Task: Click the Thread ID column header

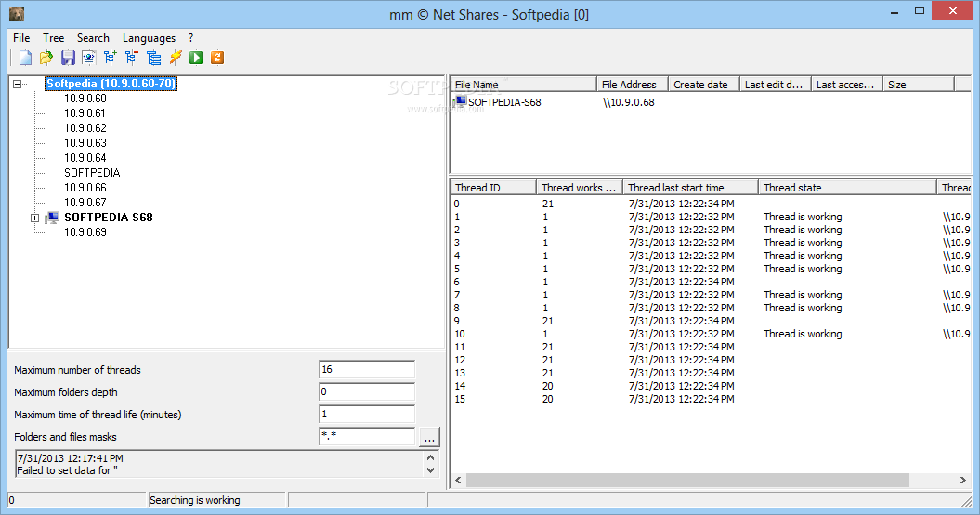Action: (x=493, y=188)
